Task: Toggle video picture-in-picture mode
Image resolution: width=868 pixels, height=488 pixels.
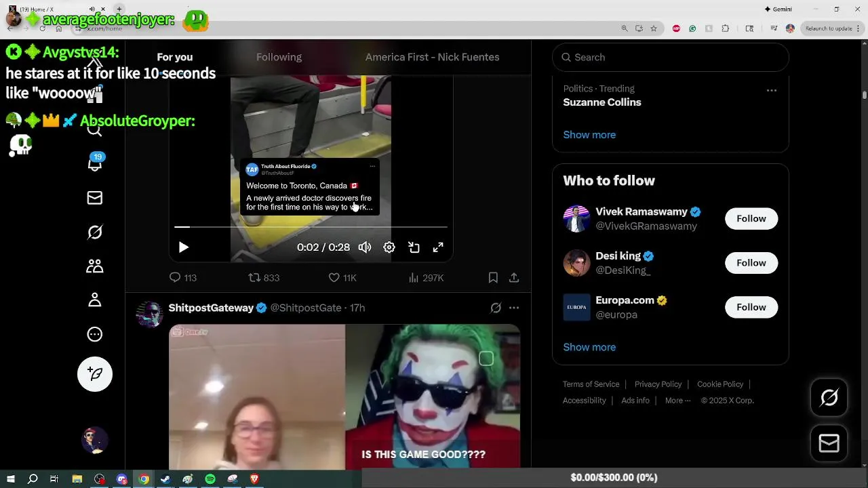Action: click(x=414, y=247)
